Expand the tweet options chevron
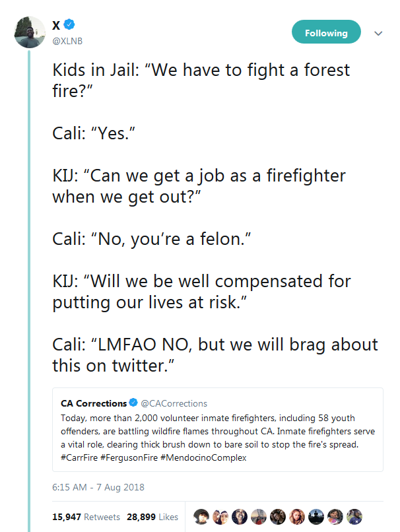400x532 pixels. click(x=378, y=33)
